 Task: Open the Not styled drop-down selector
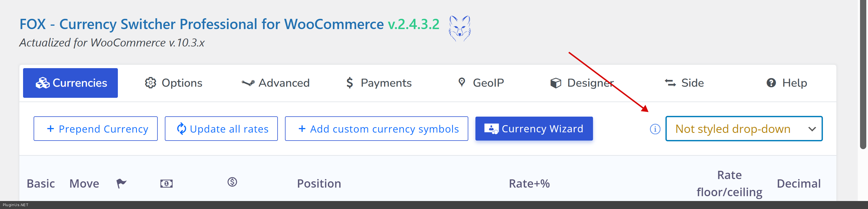coord(733,129)
